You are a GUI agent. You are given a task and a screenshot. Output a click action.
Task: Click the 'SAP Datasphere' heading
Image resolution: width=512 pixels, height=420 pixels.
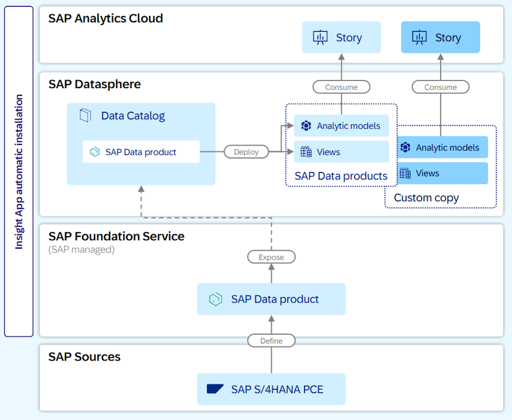coord(94,84)
